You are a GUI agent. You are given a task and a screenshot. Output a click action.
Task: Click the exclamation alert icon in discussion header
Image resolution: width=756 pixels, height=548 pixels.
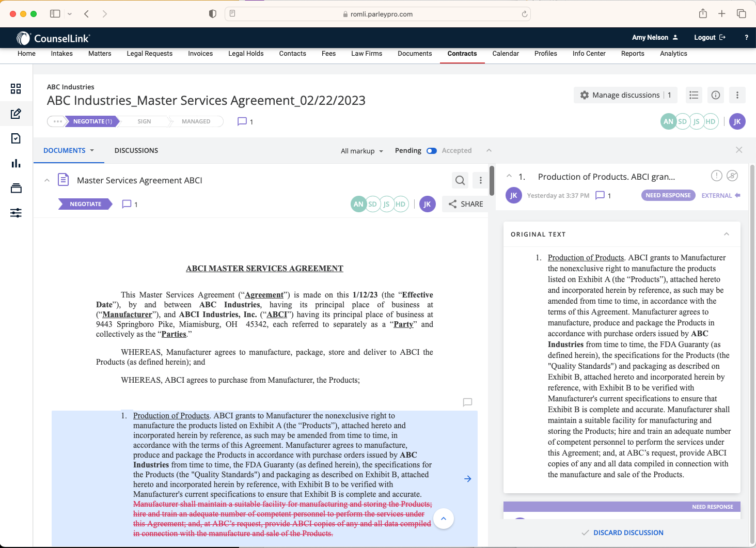[x=716, y=176]
